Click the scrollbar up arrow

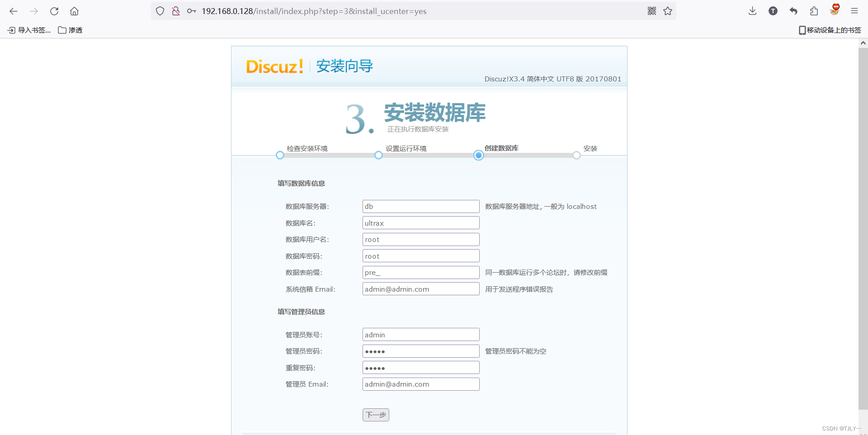pos(863,43)
